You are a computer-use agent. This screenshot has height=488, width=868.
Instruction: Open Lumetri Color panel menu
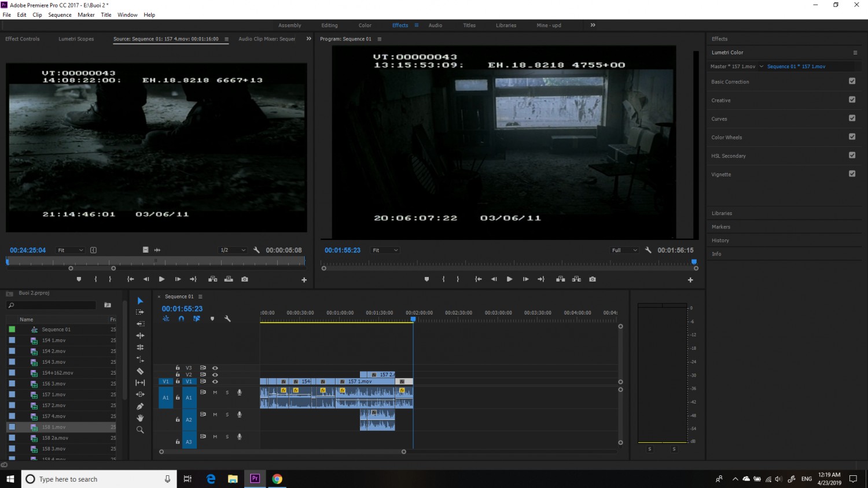pos(855,53)
